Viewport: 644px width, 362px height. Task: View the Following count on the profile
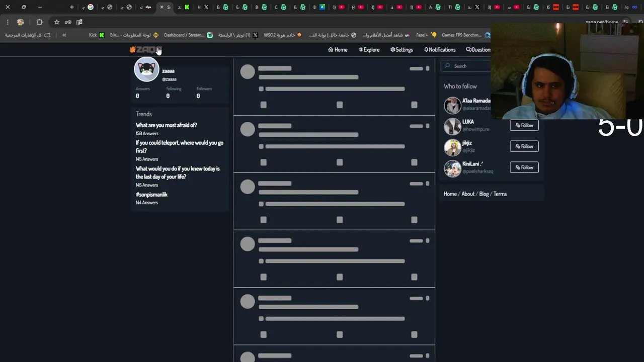click(x=174, y=93)
